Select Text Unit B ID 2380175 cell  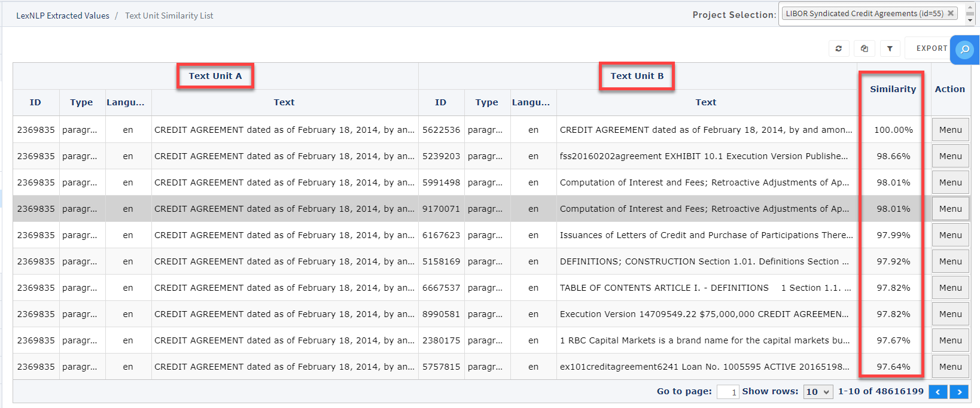pyautogui.click(x=441, y=340)
